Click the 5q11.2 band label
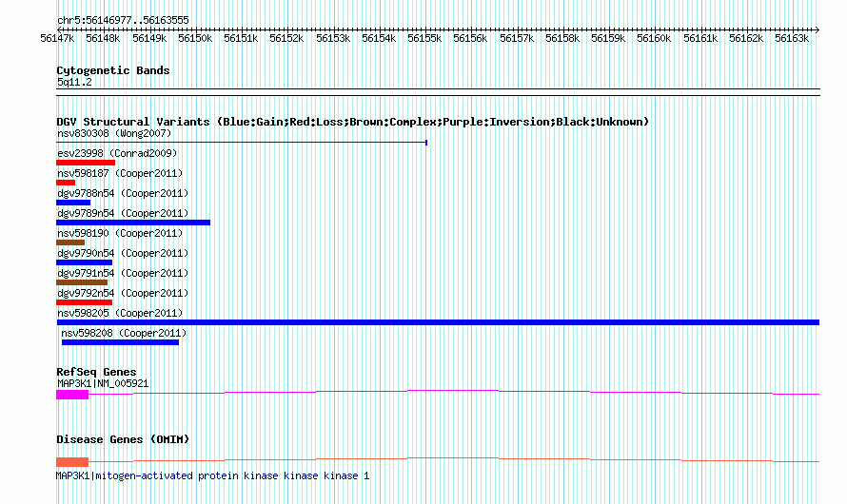 (74, 82)
